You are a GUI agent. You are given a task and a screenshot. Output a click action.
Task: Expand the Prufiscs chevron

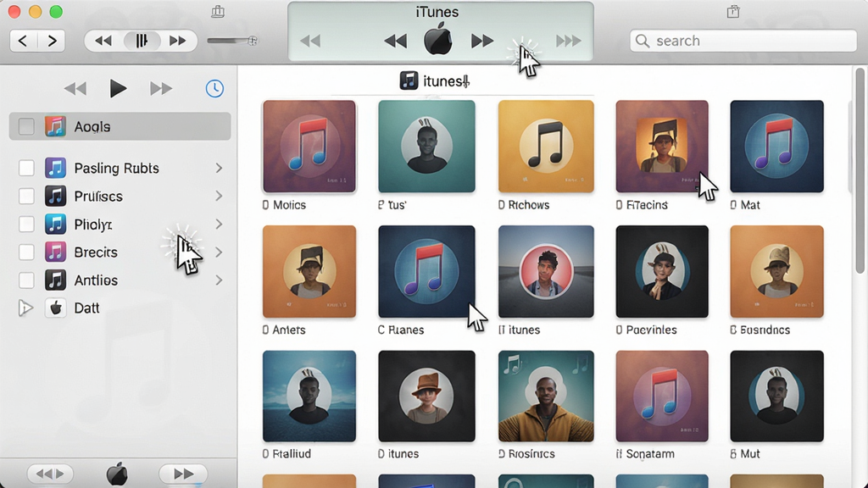point(219,196)
